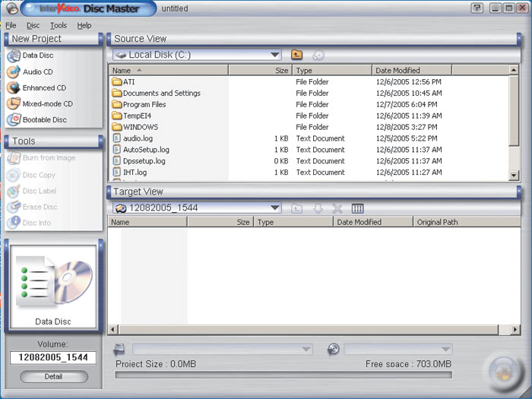Viewport: 532px width, 399px height.
Task: Open the 12082005_1544 target dropdown
Action: tap(275, 207)
